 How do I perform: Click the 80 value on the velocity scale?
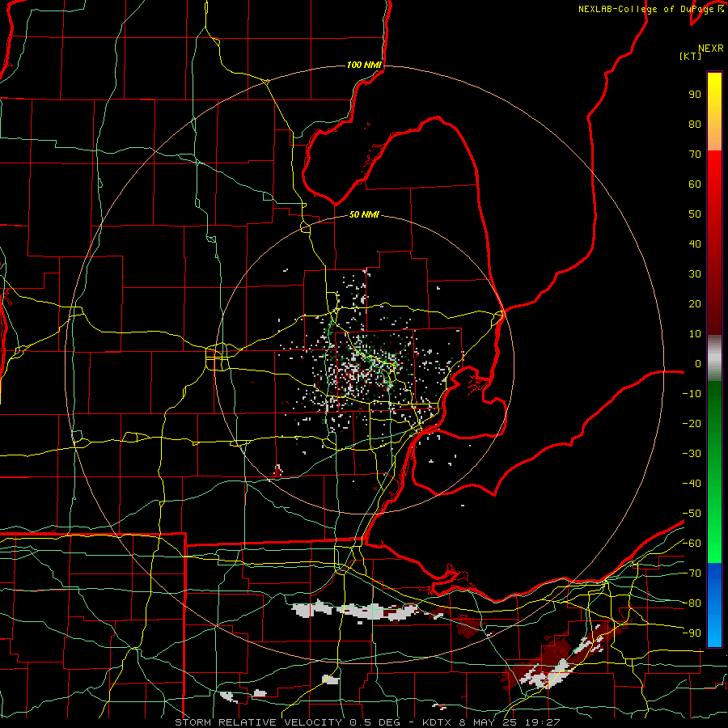695,124
